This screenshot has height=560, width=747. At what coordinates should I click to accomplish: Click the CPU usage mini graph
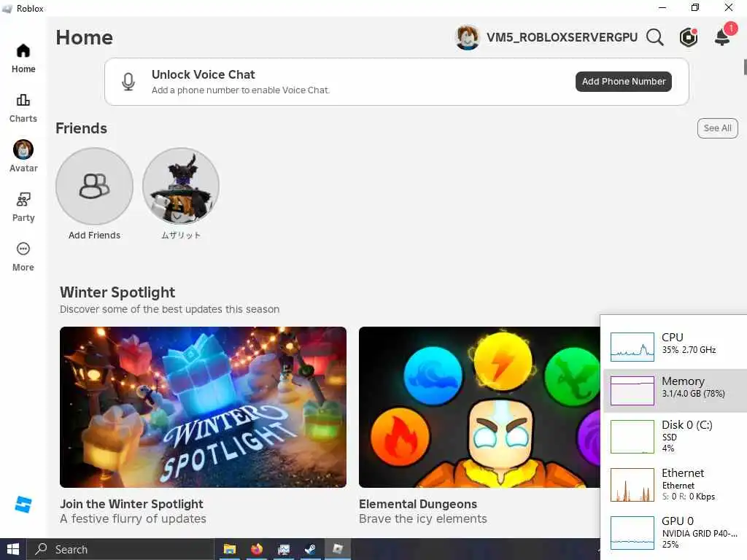(632, 347)
